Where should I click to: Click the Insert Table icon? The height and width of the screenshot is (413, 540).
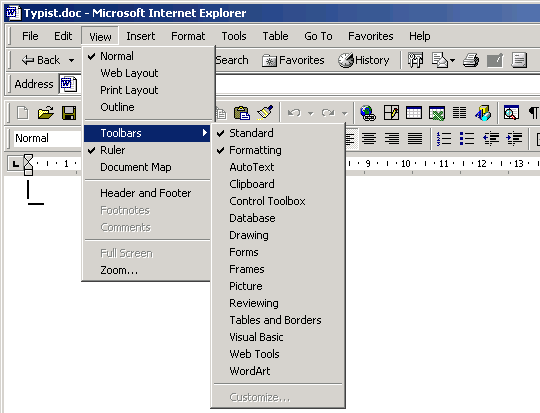(x=414, y=113)
